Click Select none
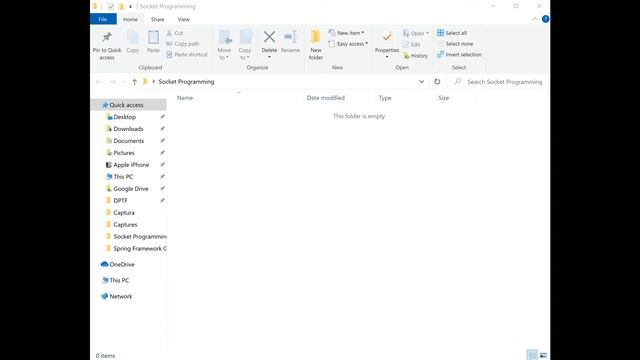Viewport: 640px width, 360px height. point(455,44)
